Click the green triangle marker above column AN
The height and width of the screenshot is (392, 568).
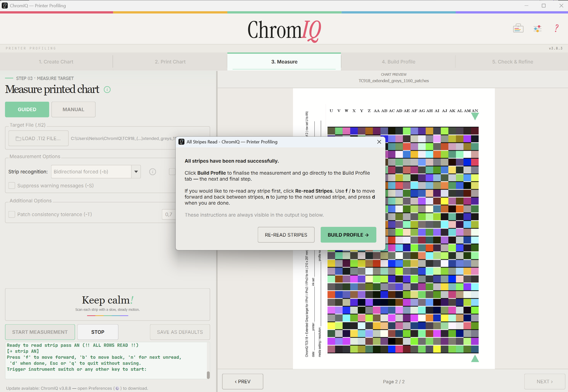[x=475, y=116]
